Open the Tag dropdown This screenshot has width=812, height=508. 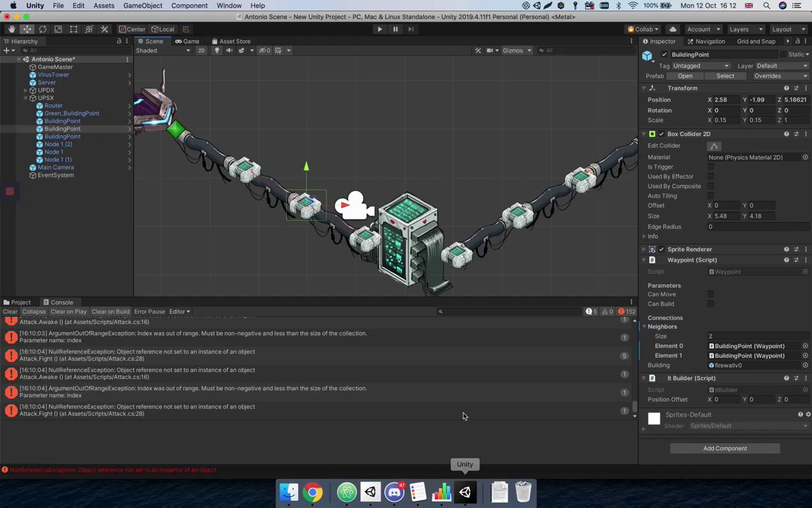click(x=701, y=66)
